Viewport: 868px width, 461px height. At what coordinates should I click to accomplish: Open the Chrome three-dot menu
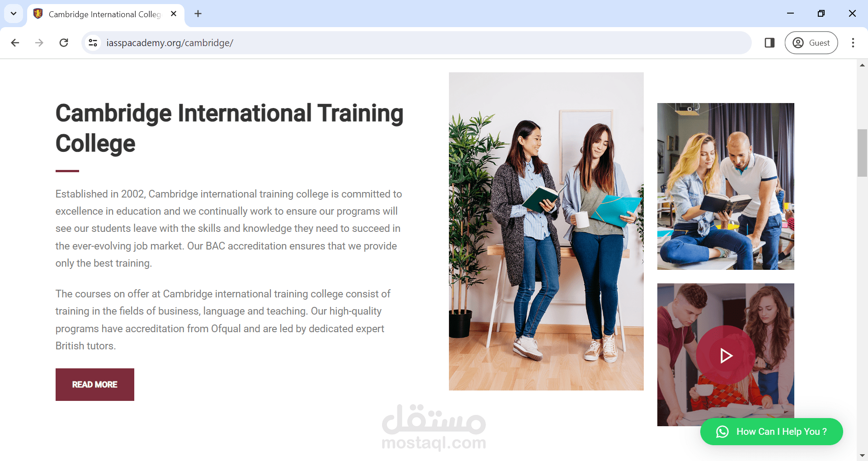coord(853,42)
